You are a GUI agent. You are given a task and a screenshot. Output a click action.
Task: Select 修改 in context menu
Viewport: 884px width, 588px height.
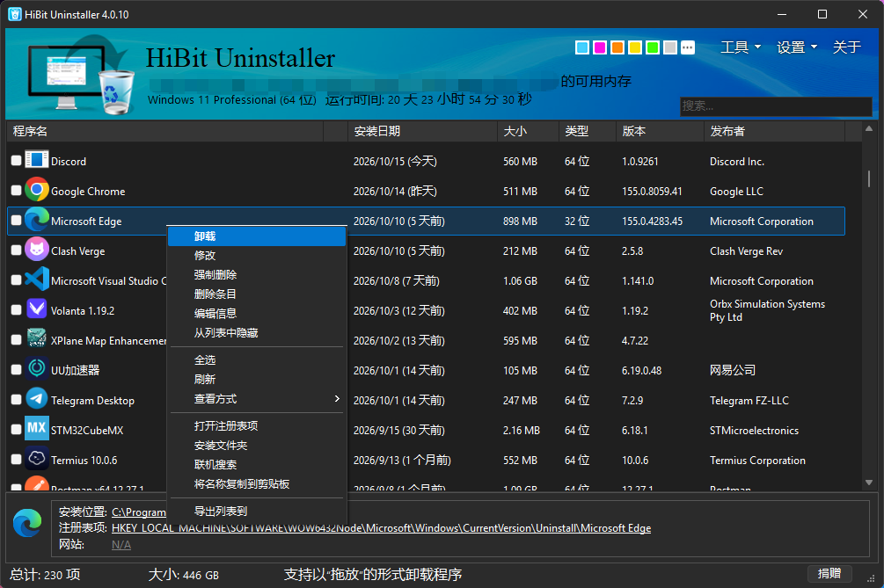257,256
